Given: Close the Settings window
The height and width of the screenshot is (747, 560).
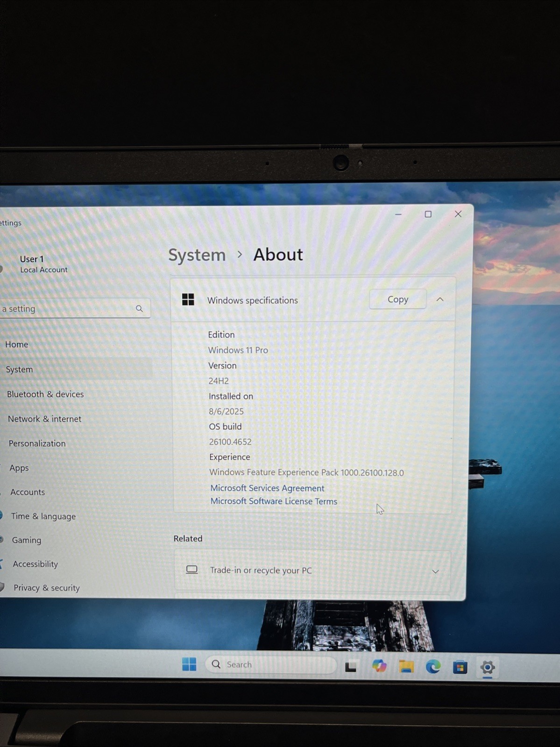Looking at the screenshot, I should (x=458, y=213).
